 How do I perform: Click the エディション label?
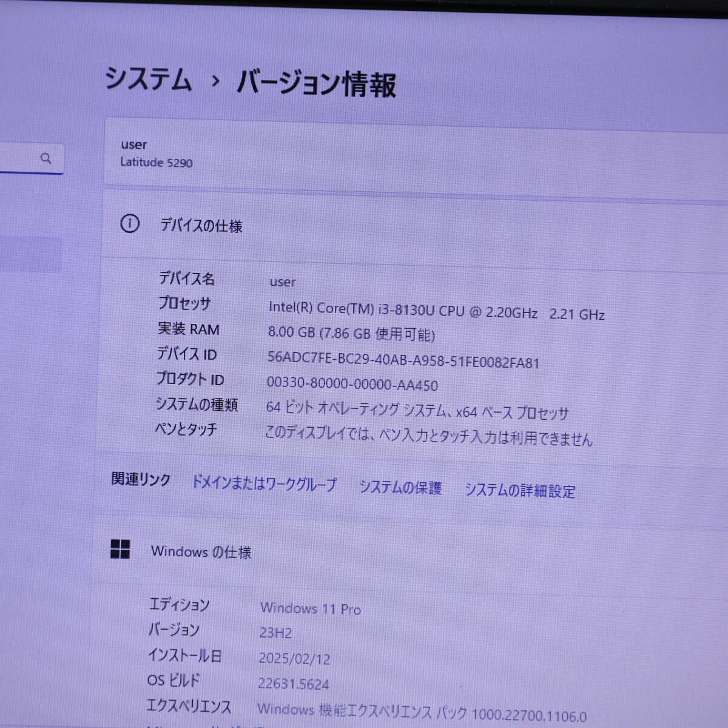[x=179, y=604]
